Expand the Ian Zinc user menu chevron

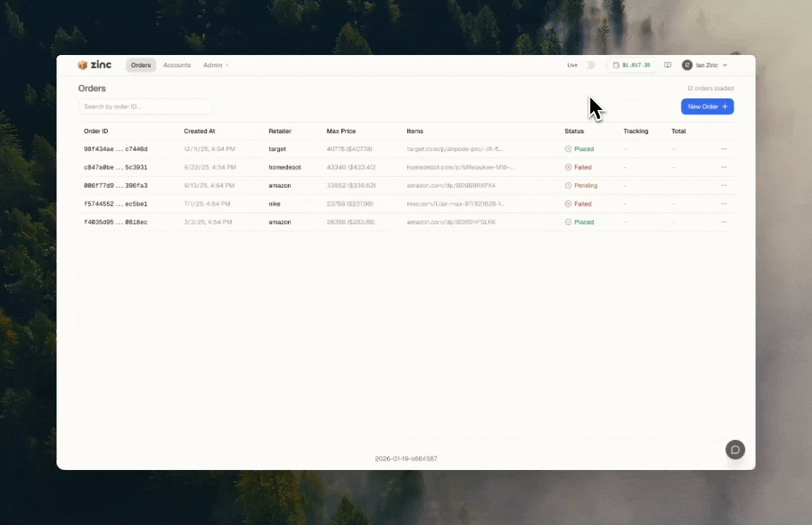725,65
